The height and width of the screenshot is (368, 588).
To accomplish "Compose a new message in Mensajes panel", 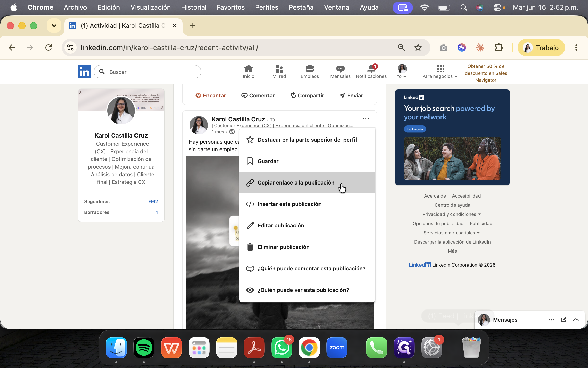I will coord(563,320).
